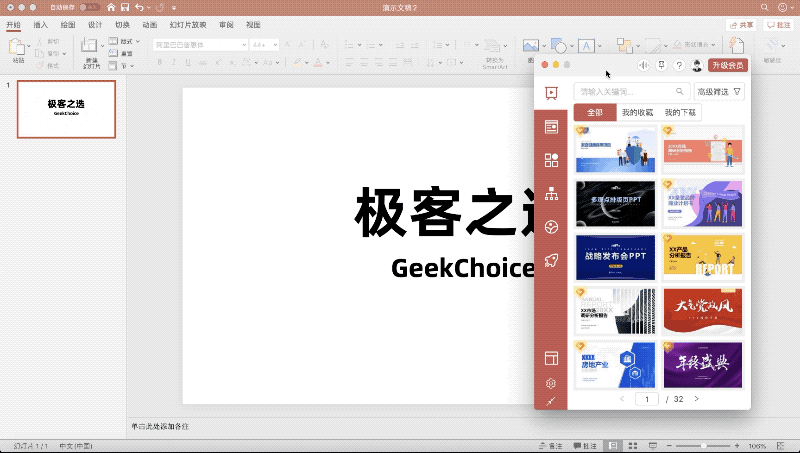The width and height of the screenshot is (800, 453).
Task: Click the pin icon at sidebar bottom
Action: [551, 401]
